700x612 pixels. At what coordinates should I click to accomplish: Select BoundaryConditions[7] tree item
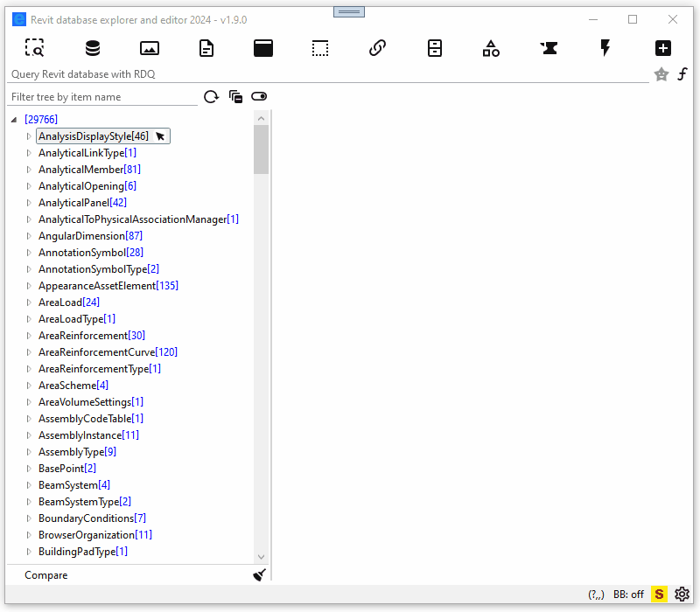[92, 518]
